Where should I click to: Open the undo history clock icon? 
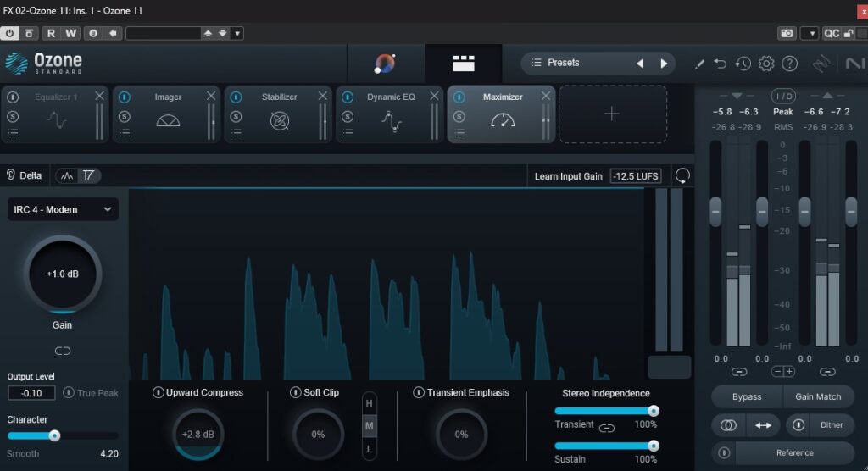tap(743, 64)
